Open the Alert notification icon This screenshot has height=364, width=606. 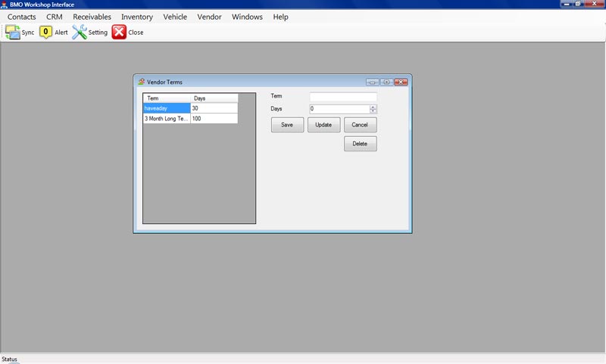[x=45, y=33]
